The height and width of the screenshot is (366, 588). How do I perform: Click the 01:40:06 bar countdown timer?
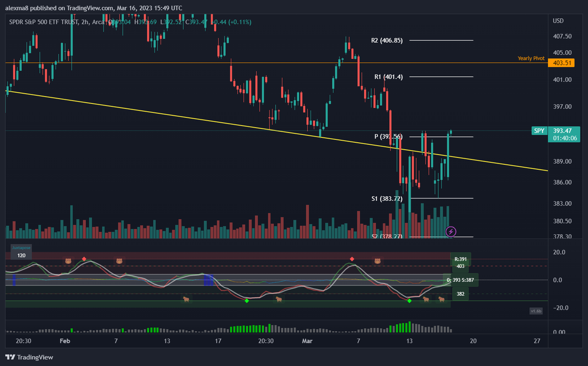coord(564,138)
